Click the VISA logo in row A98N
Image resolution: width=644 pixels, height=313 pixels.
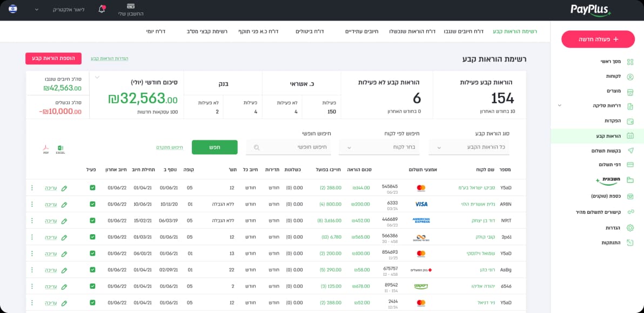pos(421,205)
